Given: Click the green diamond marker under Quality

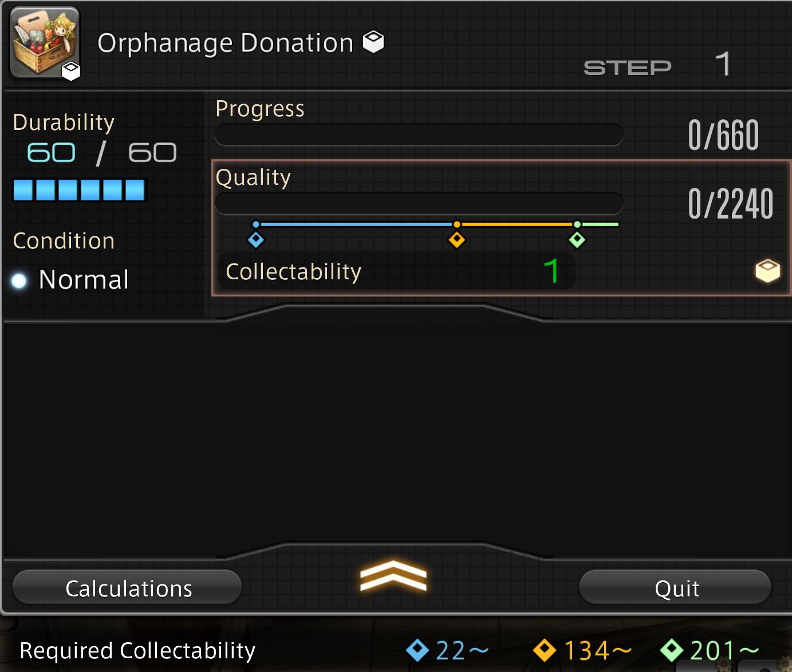Looking at the screenshot, I should coord(577,240).
